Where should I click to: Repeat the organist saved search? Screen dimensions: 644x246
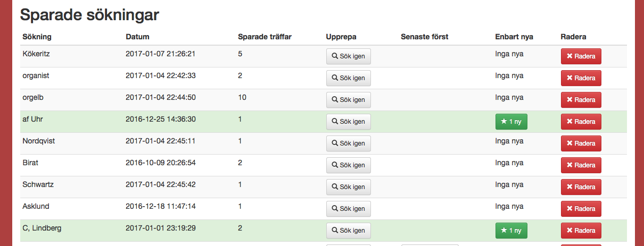[348, 78]
